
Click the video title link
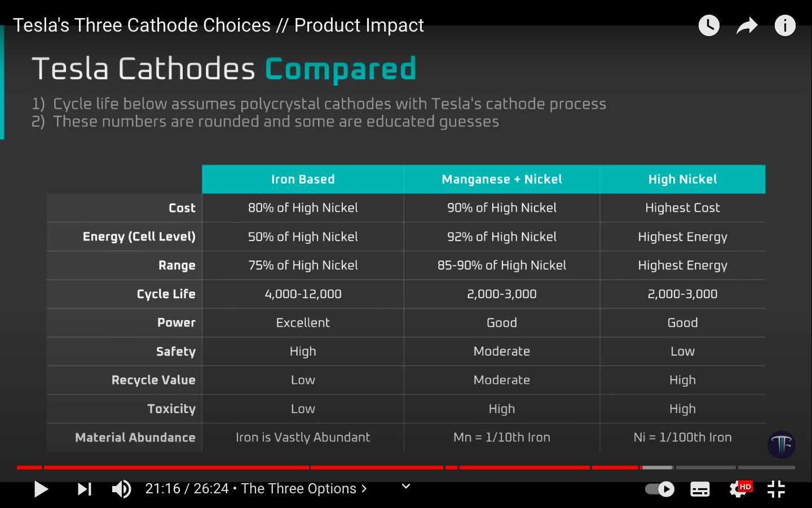(218, 25)
